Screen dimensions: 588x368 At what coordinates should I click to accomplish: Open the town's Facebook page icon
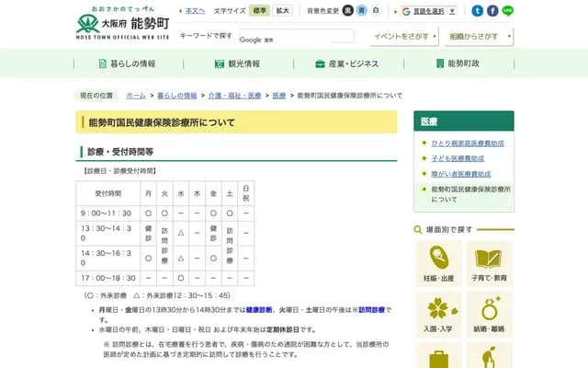pos(492,11)
